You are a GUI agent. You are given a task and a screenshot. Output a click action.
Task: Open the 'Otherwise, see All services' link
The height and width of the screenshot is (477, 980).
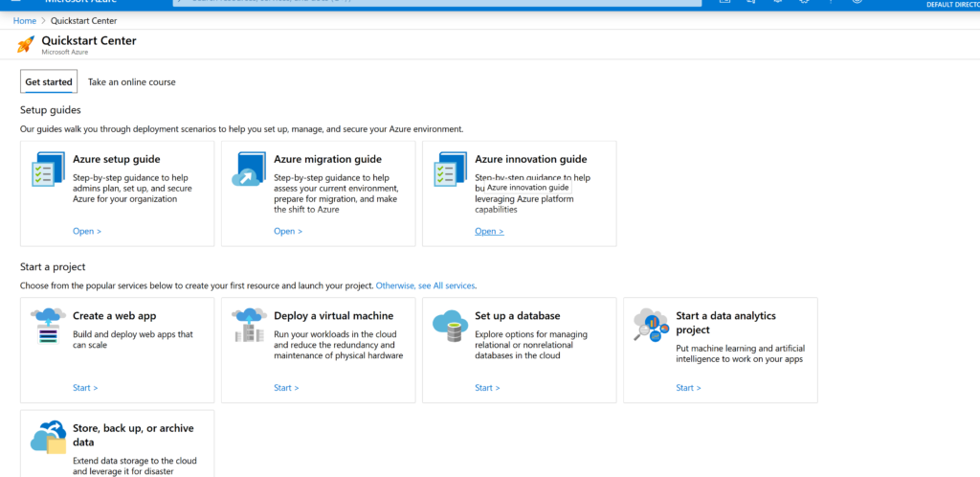point(425,285)
